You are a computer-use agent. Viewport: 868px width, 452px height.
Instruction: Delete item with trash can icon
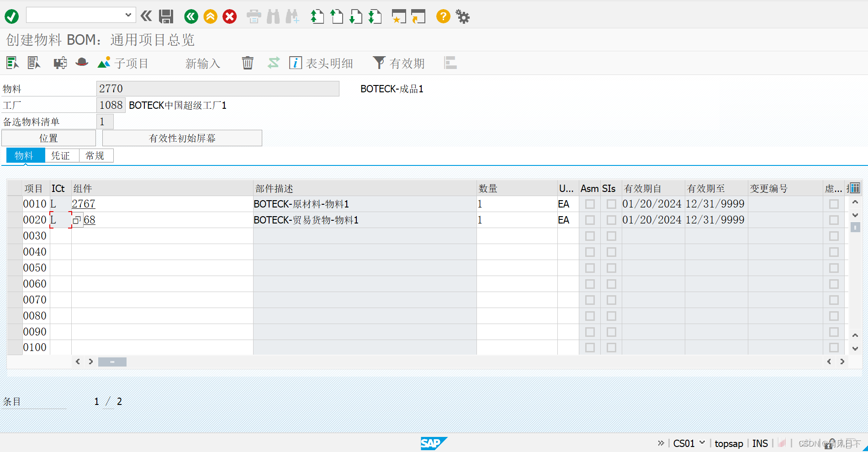point(247,63)
